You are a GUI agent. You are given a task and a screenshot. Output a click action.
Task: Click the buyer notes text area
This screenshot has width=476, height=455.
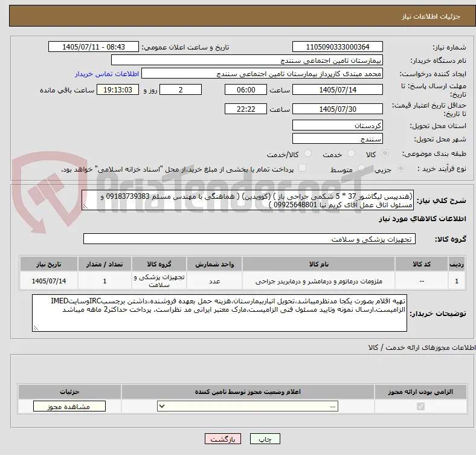(219, 313)
